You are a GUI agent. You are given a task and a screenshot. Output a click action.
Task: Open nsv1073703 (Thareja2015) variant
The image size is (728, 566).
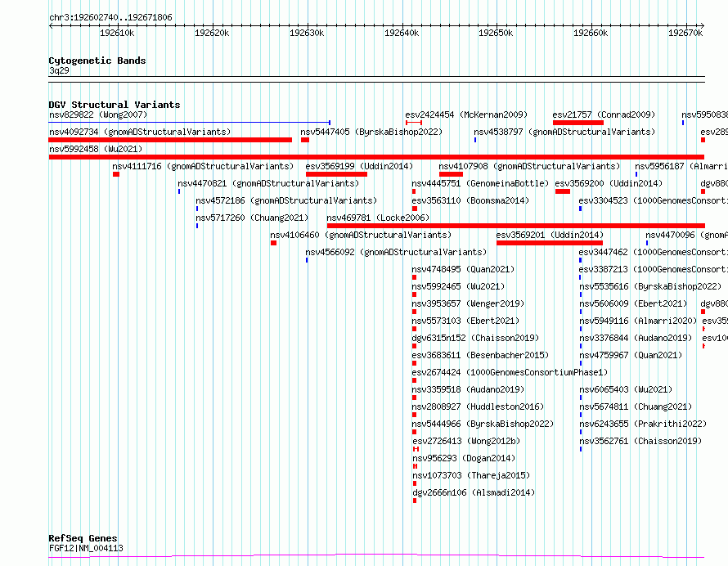(471, 475)
